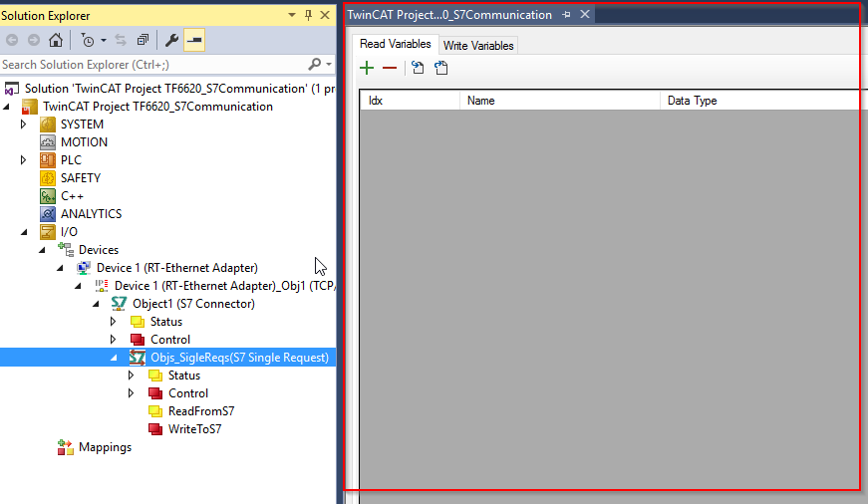
Task: Click the export variables icon
Action: point(441,68)
